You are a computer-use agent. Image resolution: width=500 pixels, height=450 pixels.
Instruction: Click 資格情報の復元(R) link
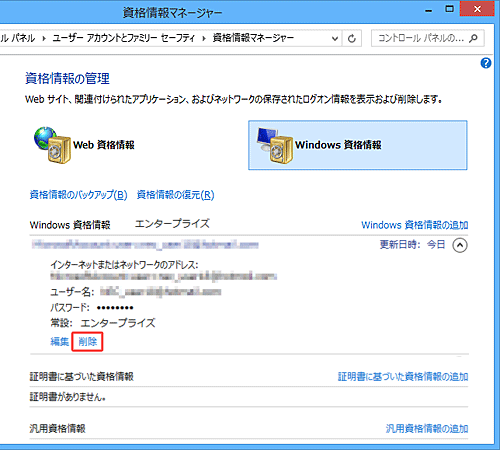click(x=176, y=195)
